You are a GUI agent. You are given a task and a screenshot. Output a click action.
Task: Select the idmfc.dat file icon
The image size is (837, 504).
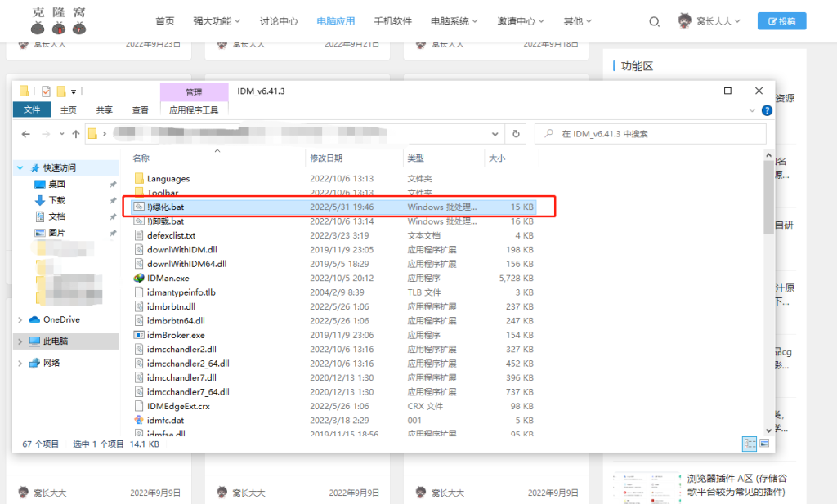(x=139, y=420)
